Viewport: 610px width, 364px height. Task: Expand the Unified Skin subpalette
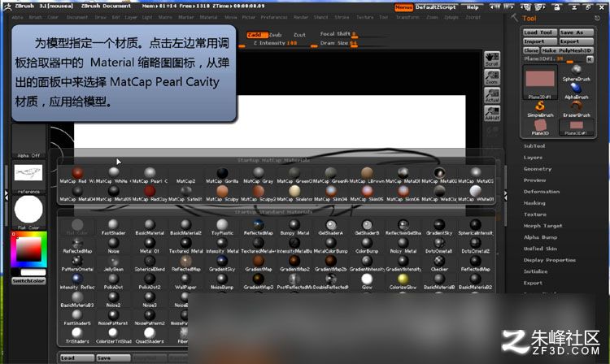click(x=540, y=249)
